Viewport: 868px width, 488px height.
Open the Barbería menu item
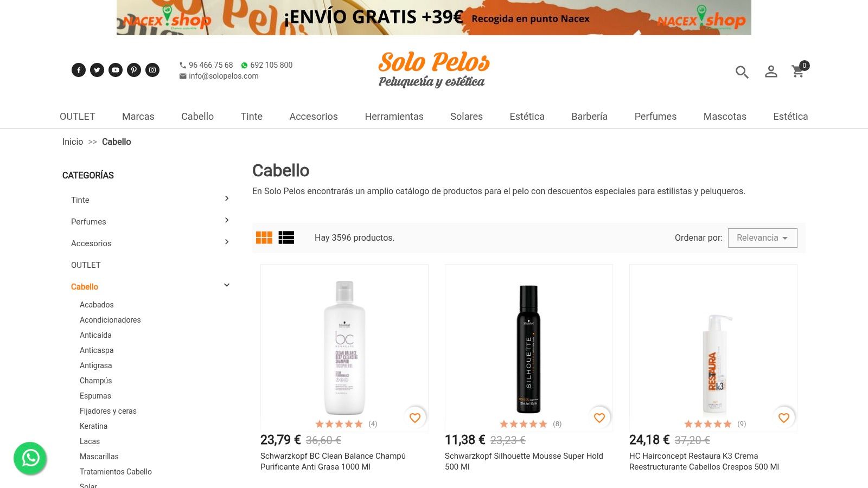(x=589, y=117)
